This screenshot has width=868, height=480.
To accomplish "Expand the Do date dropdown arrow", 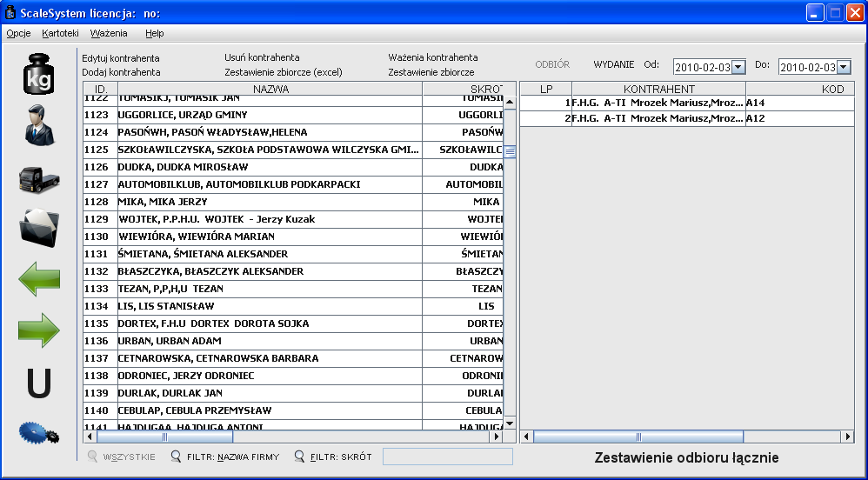I will (843, 67).
